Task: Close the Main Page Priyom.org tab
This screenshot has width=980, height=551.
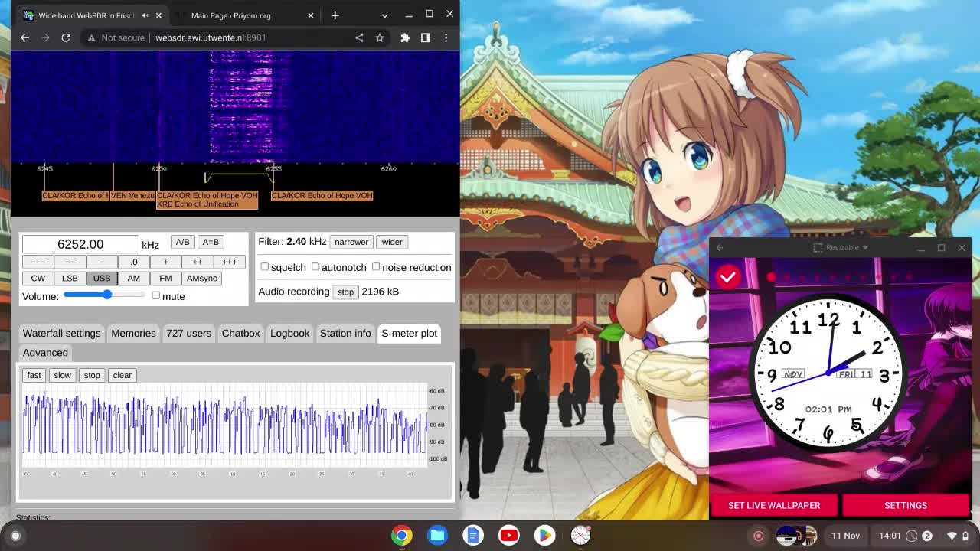Action: pos(310,15)
